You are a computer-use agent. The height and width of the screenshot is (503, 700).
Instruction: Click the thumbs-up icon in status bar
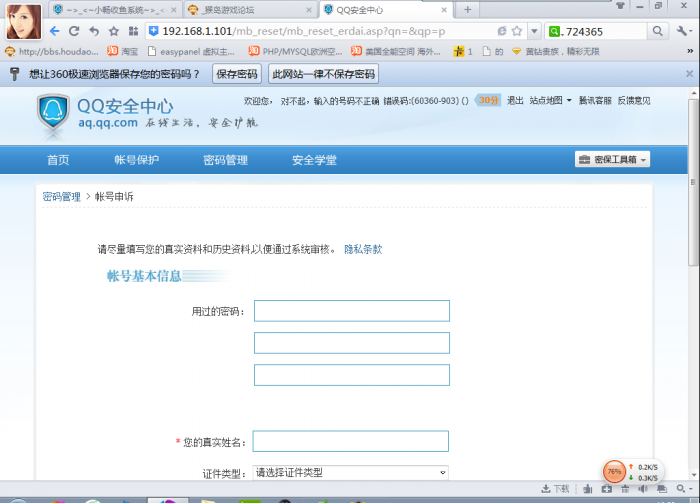[588, 489]
